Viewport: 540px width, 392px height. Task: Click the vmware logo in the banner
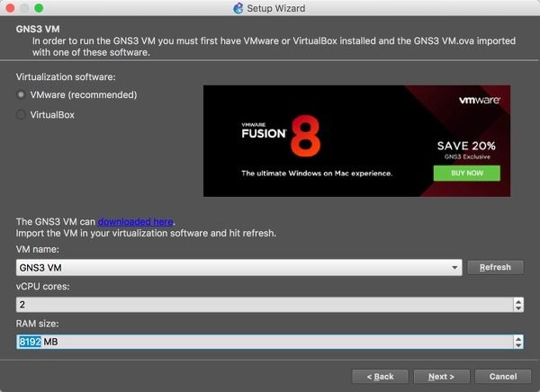[480, 100]
